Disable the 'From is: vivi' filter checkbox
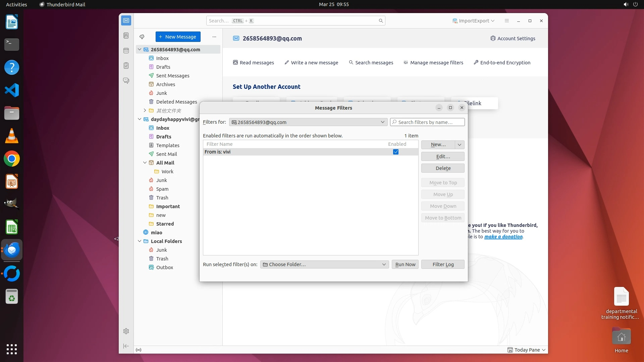Image resolution: width=644 pixels, height=362 pixels. point(396,152)
